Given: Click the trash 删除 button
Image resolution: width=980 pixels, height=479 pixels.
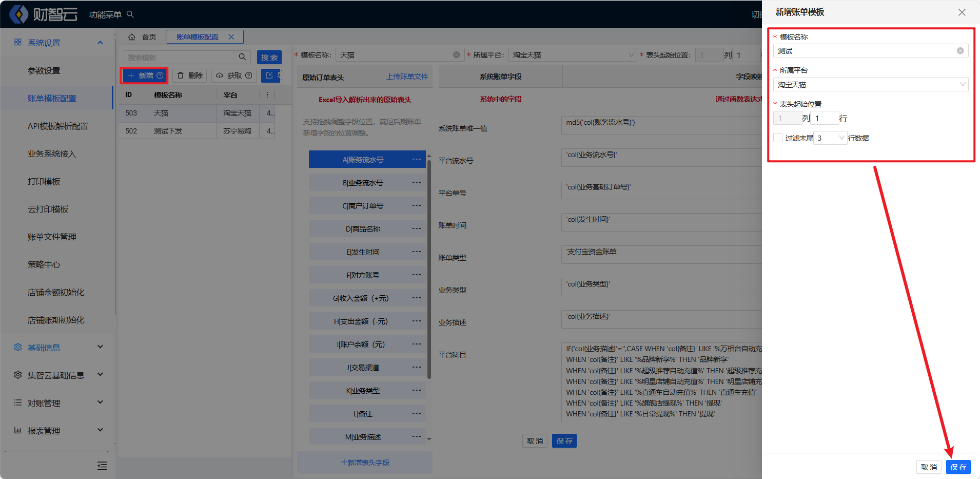Looking at the screenshot, I should (x=189, y=75).
